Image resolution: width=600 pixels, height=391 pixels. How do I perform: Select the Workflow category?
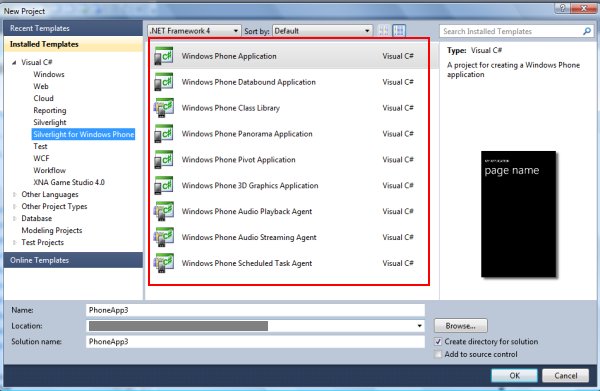(49, 170)
